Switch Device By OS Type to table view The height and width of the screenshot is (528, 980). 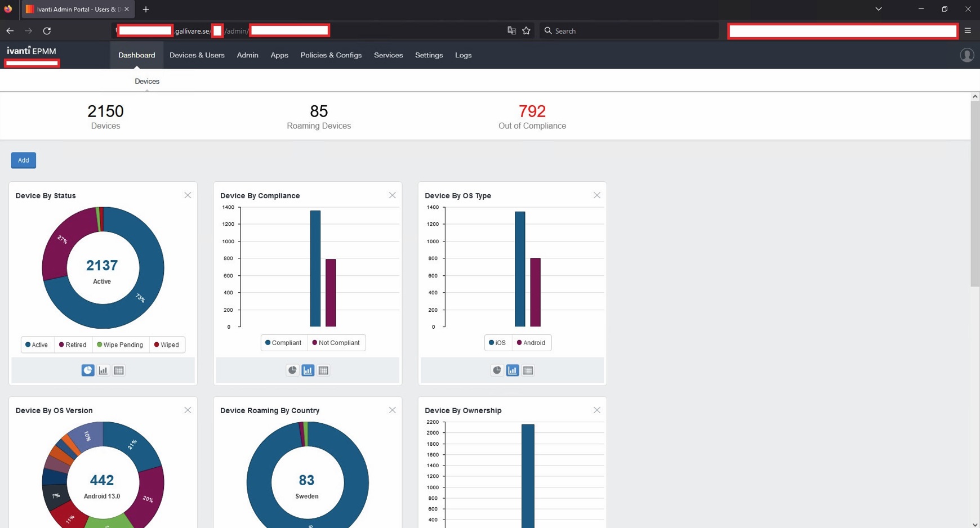click(528, 370)
